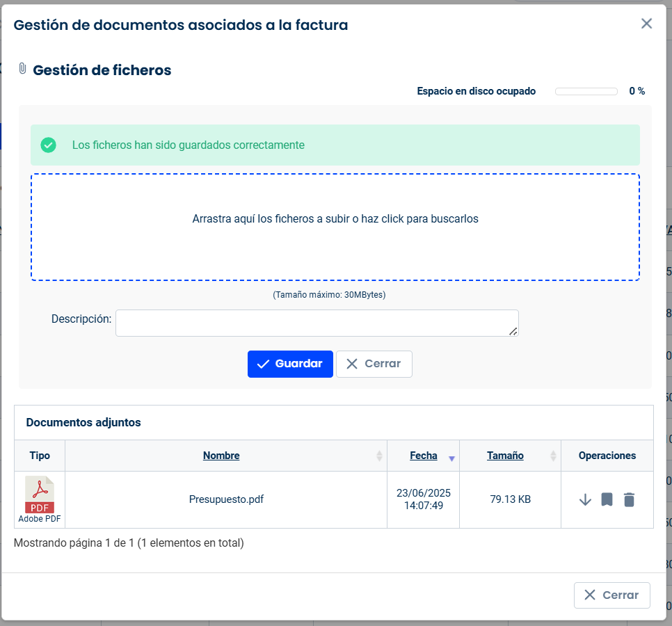Click the resize handle of the Descripción field
This screenshot has height=626, width=672.
[513, 331]
